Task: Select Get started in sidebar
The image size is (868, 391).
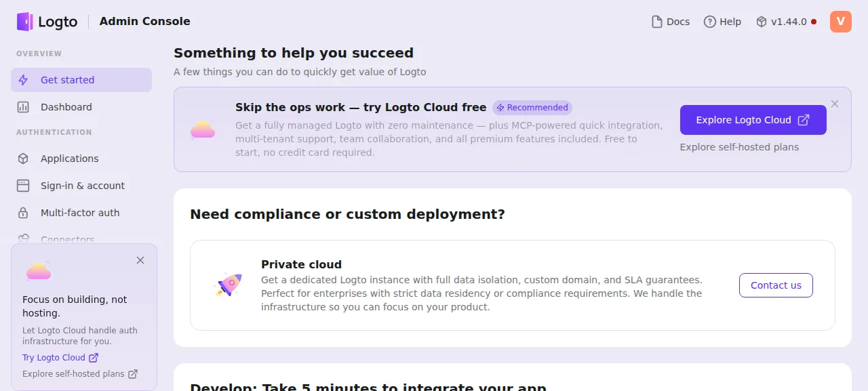Action: pos(81,80)
